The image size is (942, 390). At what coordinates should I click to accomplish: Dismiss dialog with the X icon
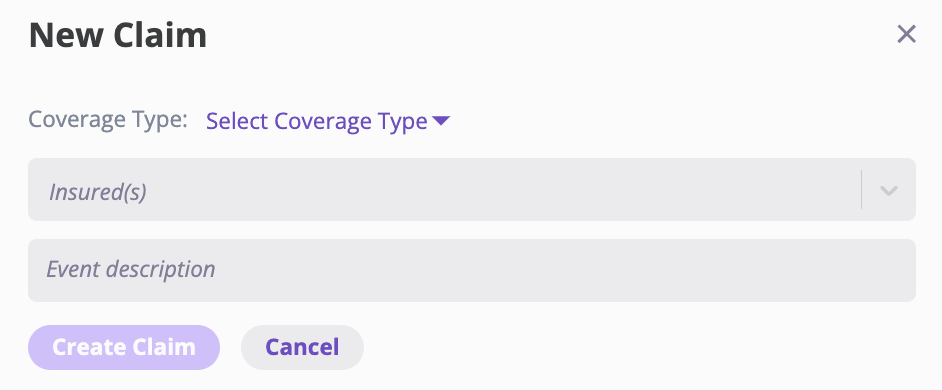[906, 34]
